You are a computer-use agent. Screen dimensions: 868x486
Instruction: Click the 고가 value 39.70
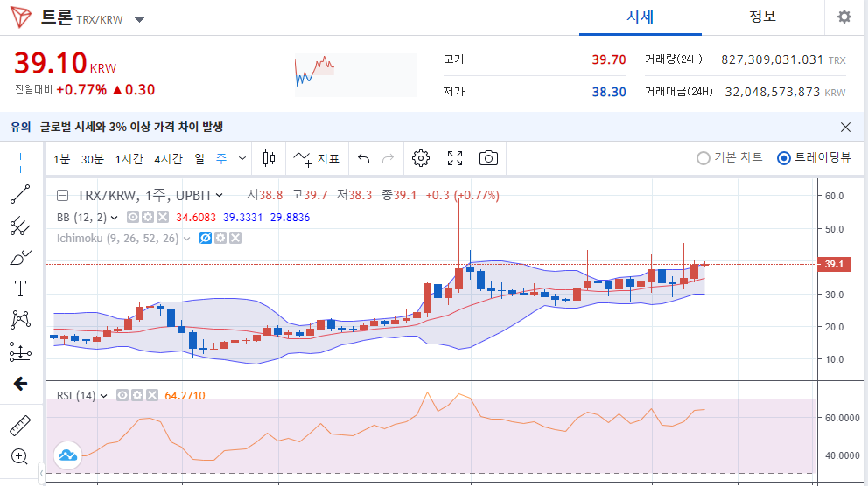tap(609, 59)
